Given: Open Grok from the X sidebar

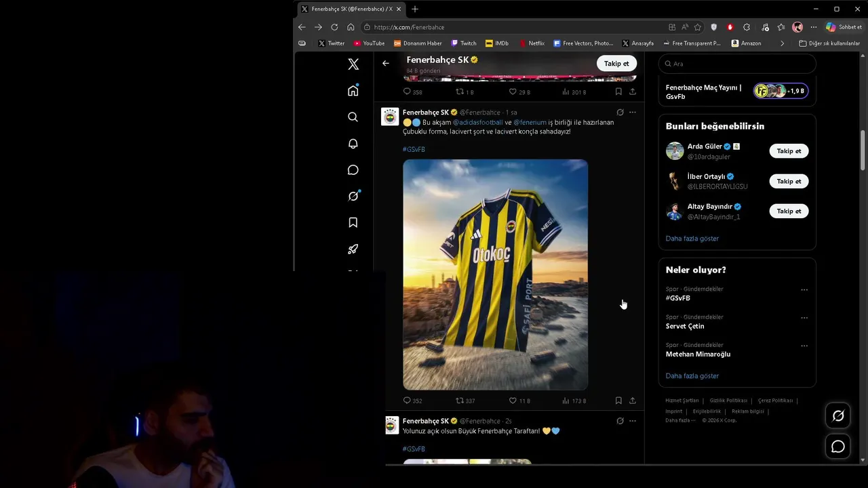Looking at the screenshot, I should click(353, 196).
